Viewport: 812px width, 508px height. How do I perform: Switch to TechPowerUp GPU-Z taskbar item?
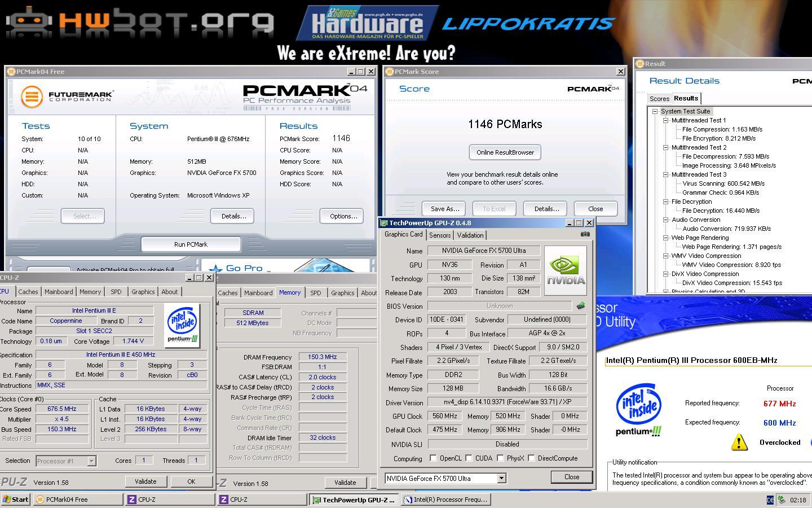(354, 500)
